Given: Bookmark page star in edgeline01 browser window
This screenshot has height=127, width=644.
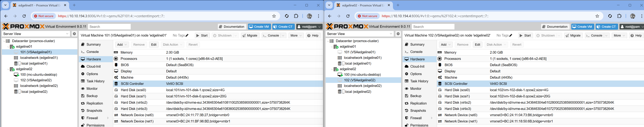Looking at the screenshot, I should (274, 16).
